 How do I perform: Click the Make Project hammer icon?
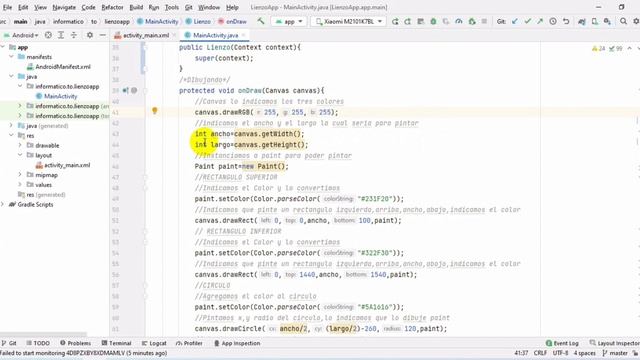261,21
